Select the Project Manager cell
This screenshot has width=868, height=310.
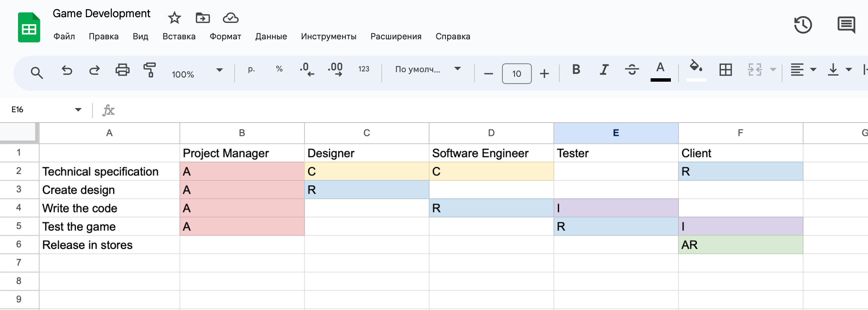pyautogui.click(x=242, y=153)
